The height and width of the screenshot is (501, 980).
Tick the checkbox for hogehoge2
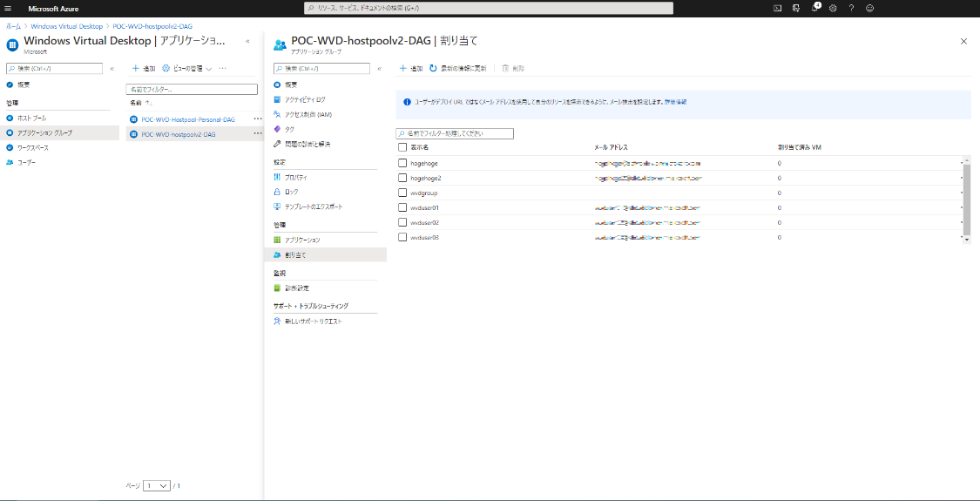(x=402, y=178)
